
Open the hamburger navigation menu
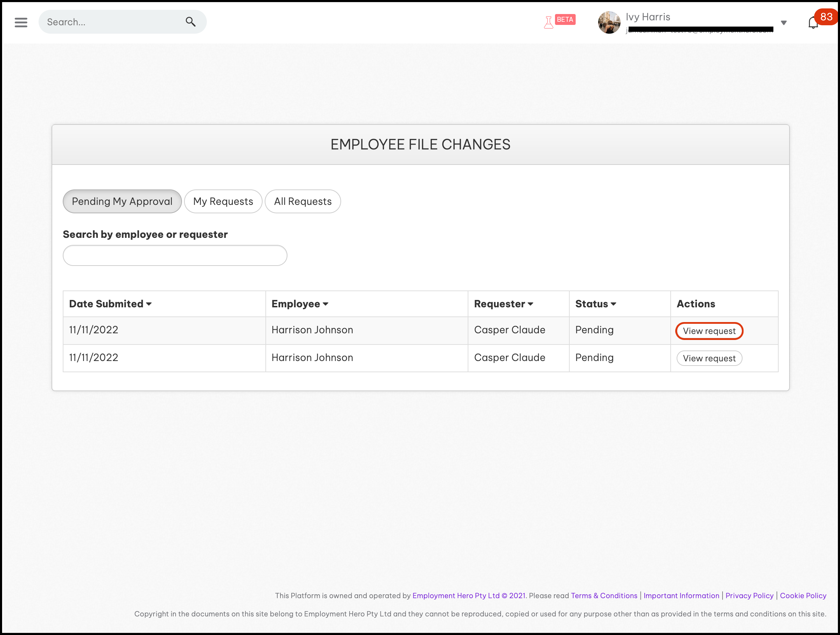21,22
